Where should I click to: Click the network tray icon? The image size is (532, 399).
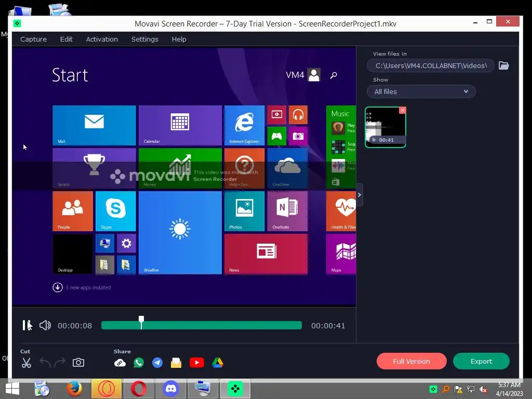[x=471, y=389]
